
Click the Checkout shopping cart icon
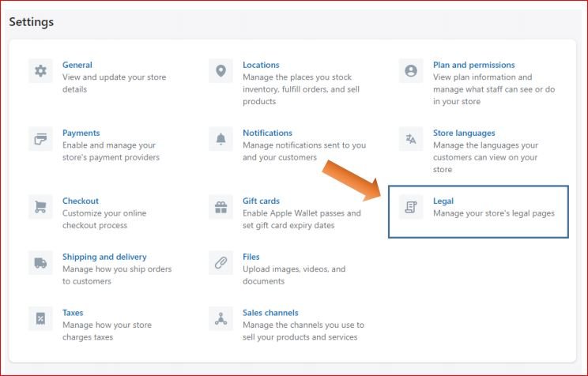tap(40, 206)
